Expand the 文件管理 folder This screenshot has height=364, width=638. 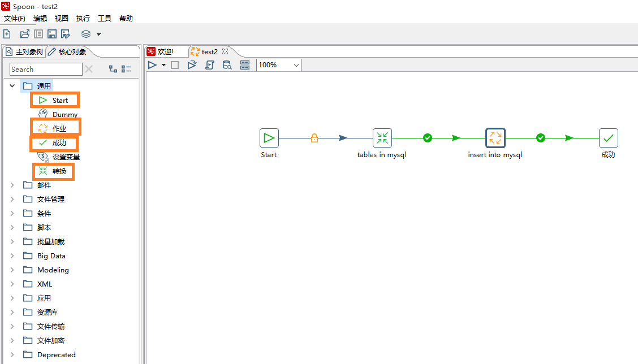pyautogui.click(x=12, y=200)
